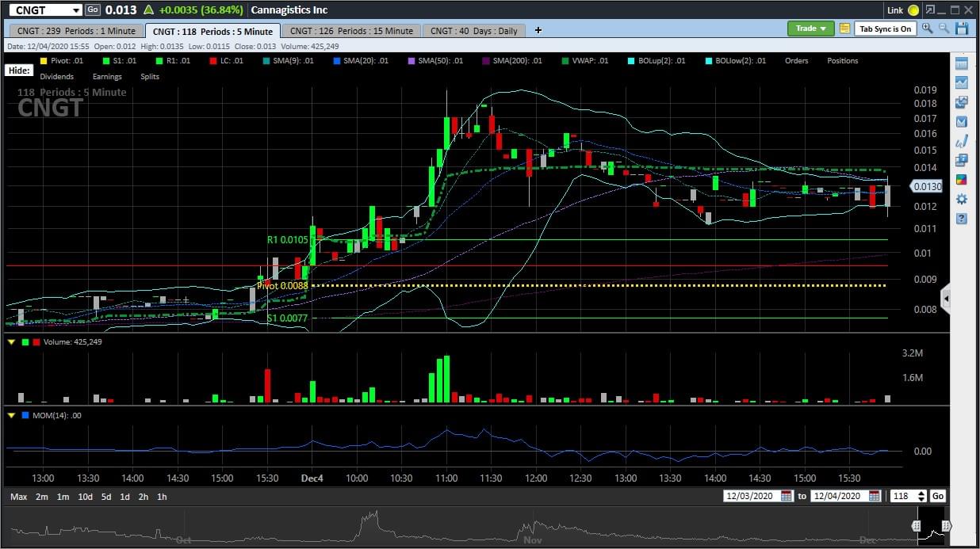Collapse the Volume panel with its arrow

click(x=10, y=342)
